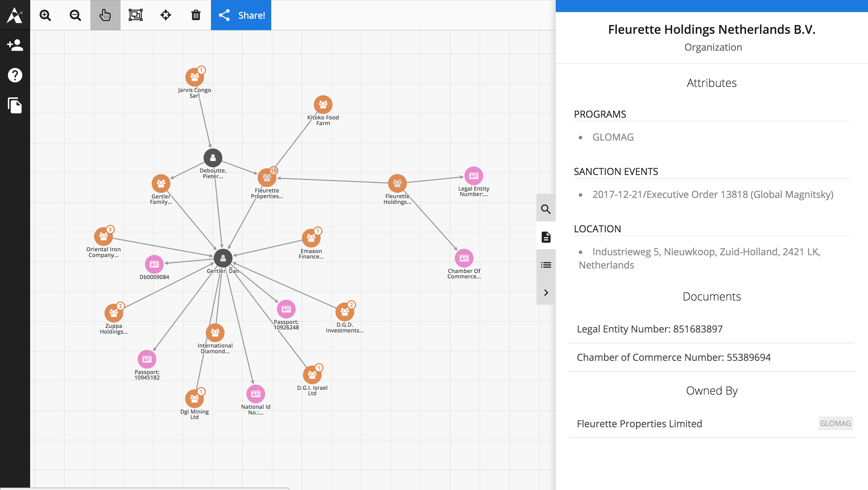Click the center crosshair target icon
The height and width of the screenshot is (490, 868).
click(x=165, y=15)
